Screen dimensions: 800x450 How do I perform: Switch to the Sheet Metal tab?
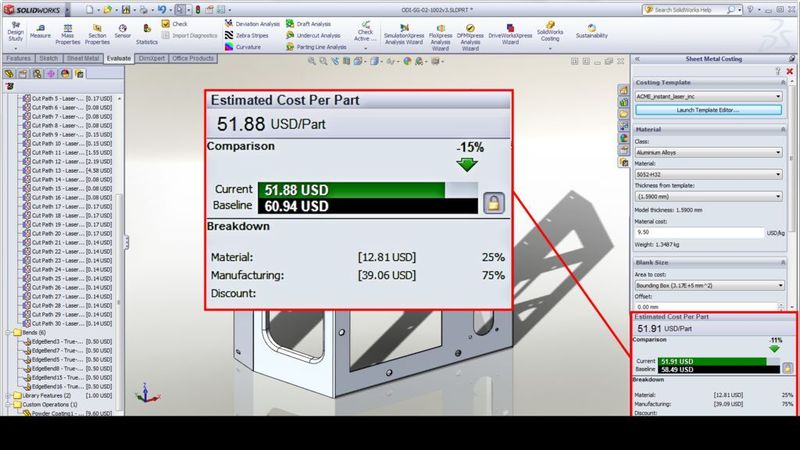[83, 59]
